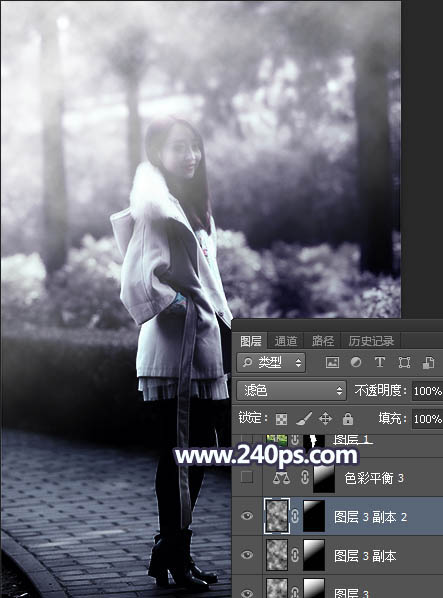Viewport: 443px width, 598px height.
Task: Click mask link icon on 图层 3 副本 2
Action: pyautogui.click(x=295, y=517)
